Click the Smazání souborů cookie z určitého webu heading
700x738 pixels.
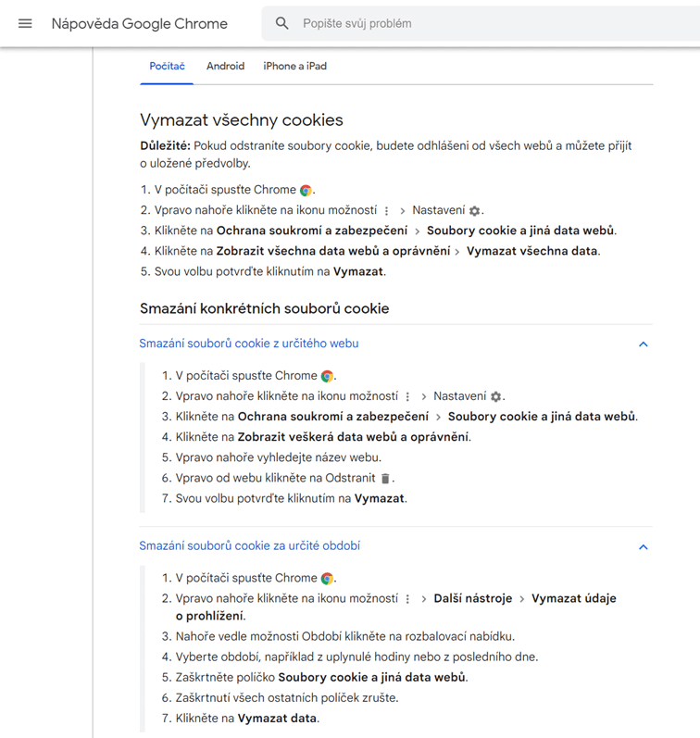(x=249, y=344)
